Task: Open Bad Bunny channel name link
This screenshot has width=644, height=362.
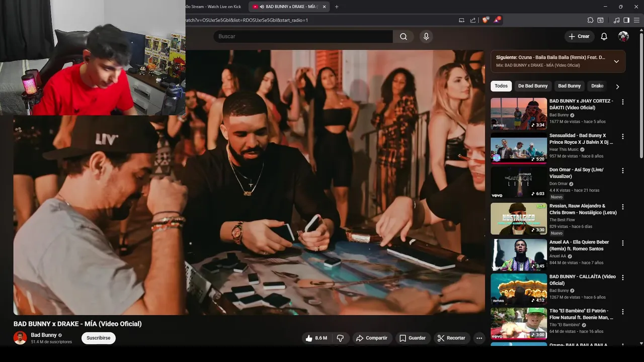Action: [x=44, y=335]
